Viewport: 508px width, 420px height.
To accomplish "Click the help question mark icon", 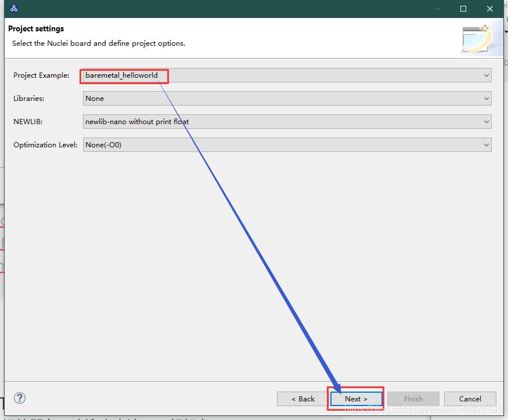I will click(19, 398).
